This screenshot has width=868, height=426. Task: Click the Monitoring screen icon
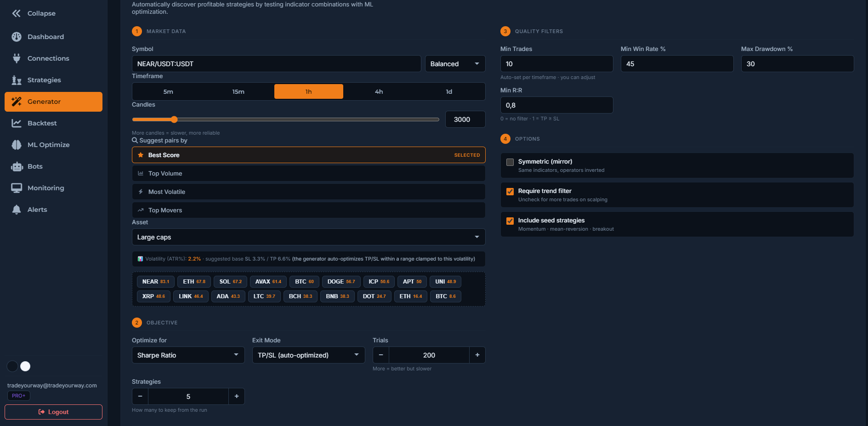[17, 188]
